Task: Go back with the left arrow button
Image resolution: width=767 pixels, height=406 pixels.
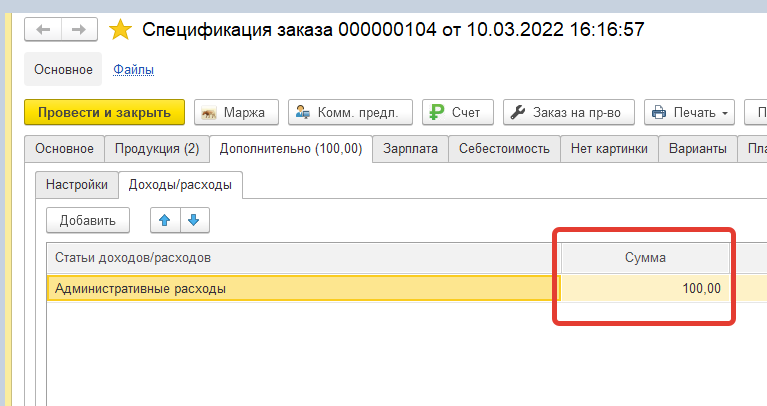Action: 43,30
